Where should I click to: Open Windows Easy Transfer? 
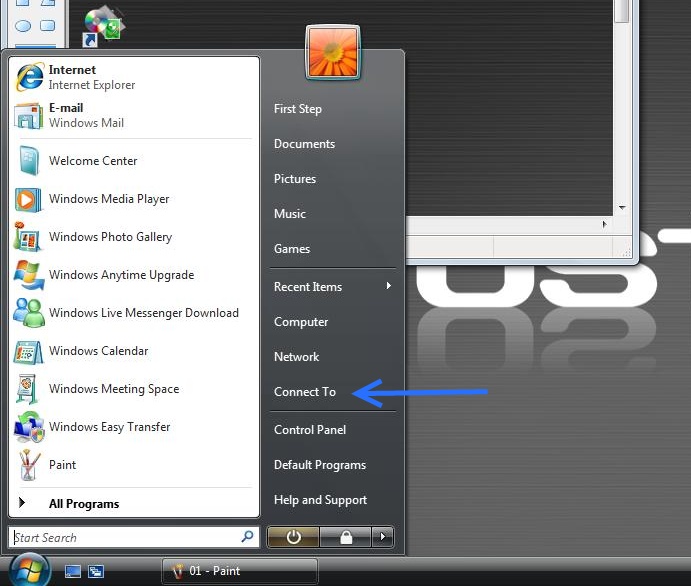pos(109,427)
